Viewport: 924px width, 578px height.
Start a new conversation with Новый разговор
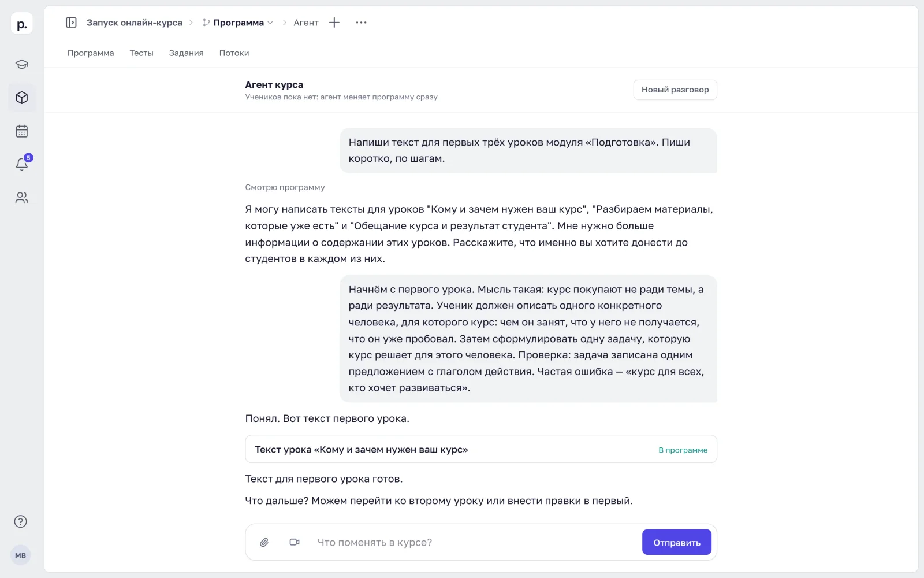[675, 90]
